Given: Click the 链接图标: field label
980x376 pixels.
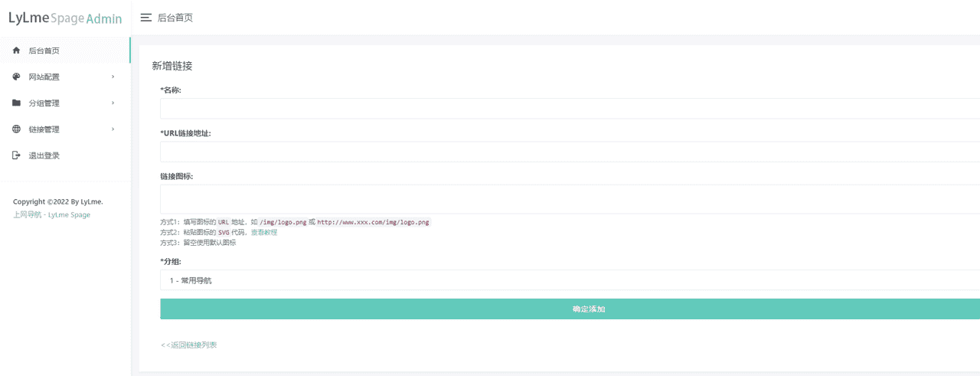Looking at the screenshot, I should tap(177, 176).
